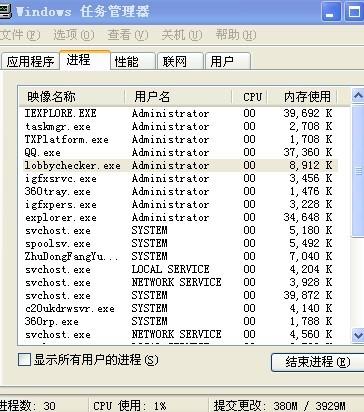This screenshot has height=412, width=364.
Task: Select the 进程 tab
Action: click(x=85, y=60)
